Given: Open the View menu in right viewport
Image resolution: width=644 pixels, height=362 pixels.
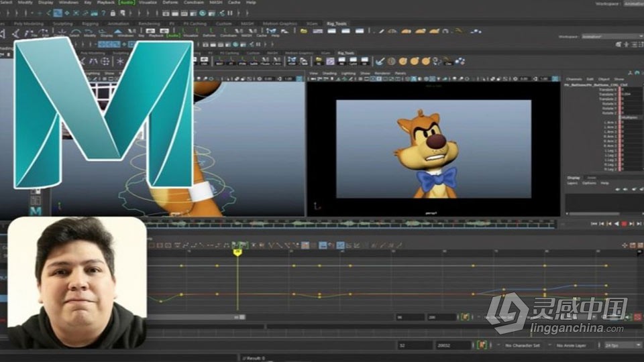Looking at the screenshot, I should coord(314,73).
